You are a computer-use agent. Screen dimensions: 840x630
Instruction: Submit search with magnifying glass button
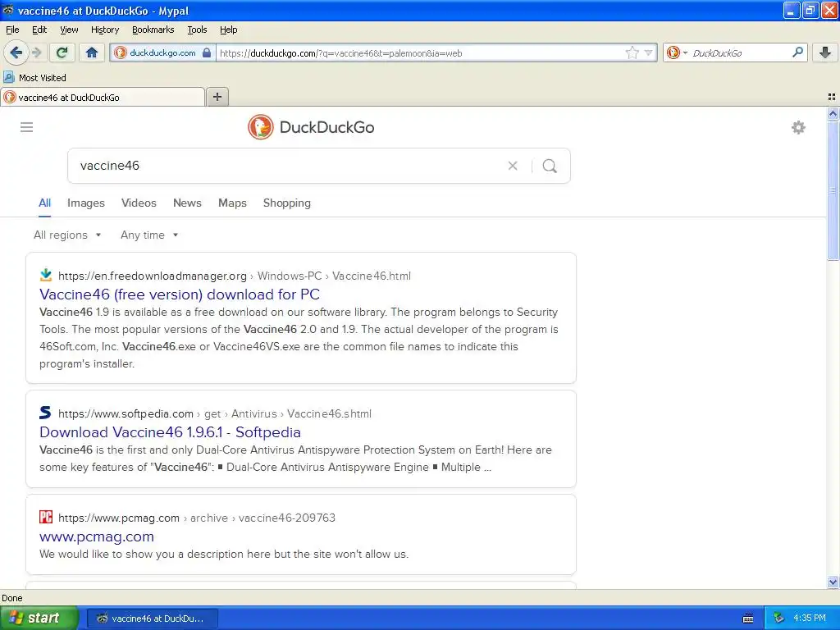click(x=550, y=166)
